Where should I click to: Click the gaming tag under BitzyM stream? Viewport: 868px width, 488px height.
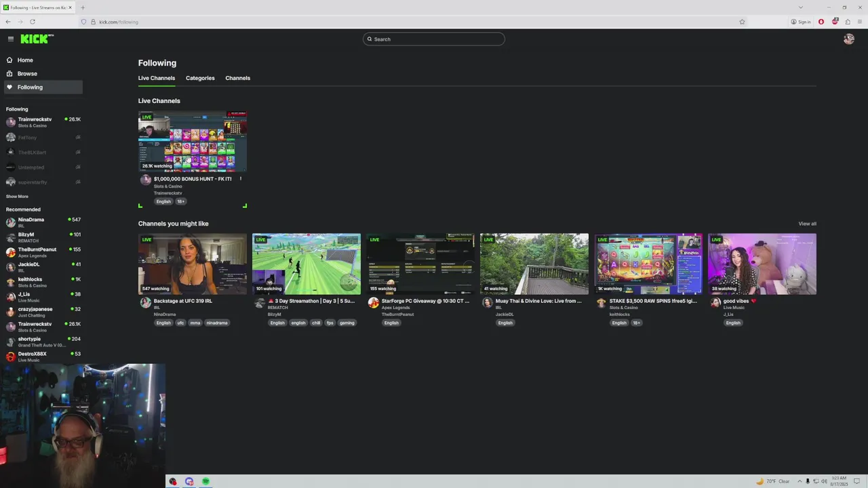[x=347, y=323]
